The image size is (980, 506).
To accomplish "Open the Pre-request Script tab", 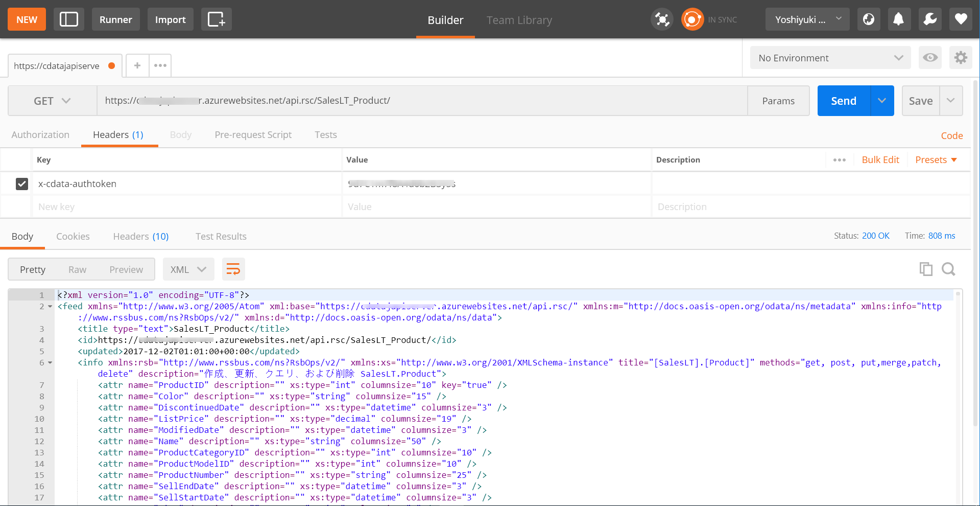I will (x=253, y=134).
